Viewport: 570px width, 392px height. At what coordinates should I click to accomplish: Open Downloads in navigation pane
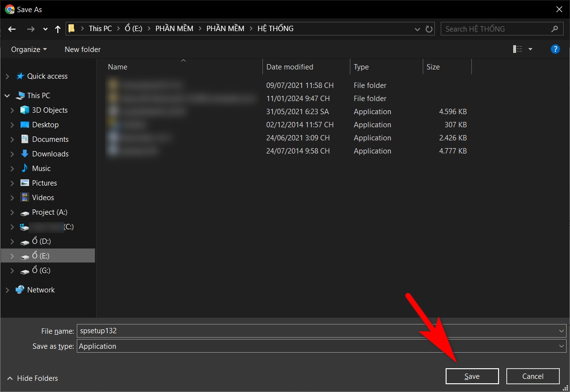click(50, 153)
